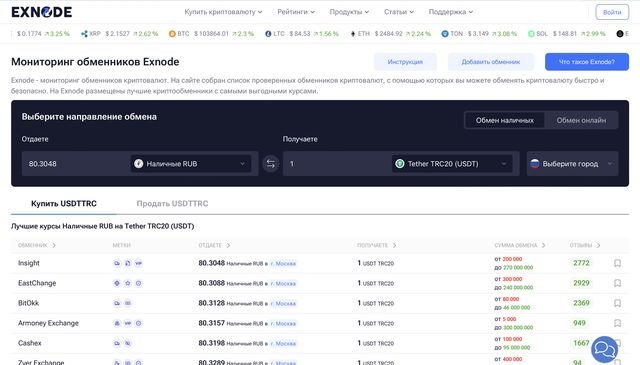Sort by the Сумма обмена column
The width and height of the screenshot is (640, 365).
(520, 245)
